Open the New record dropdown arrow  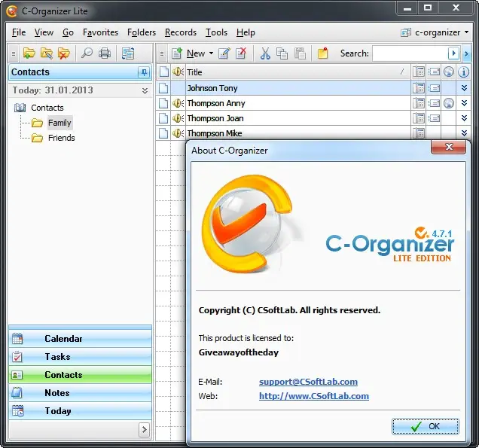[x=211, y=53]
